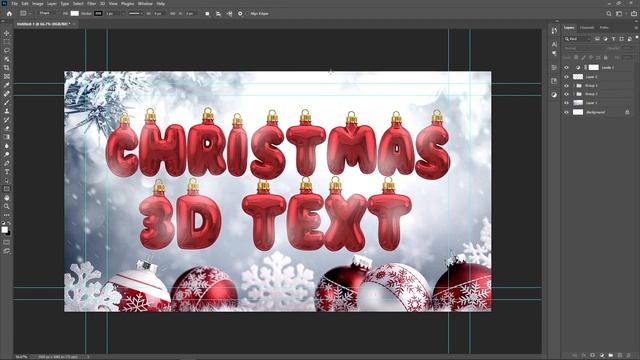Open Search icon at top right

[x=609, y=13]
